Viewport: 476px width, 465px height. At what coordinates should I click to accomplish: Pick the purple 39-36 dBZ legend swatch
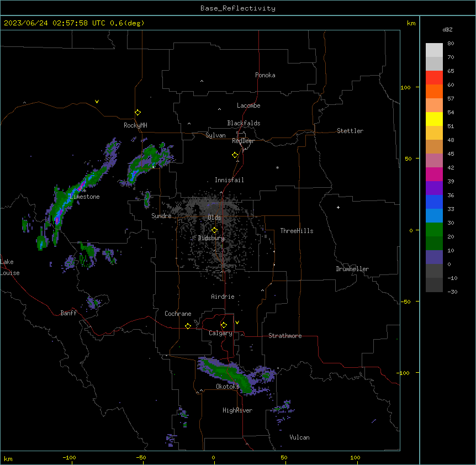434,188
